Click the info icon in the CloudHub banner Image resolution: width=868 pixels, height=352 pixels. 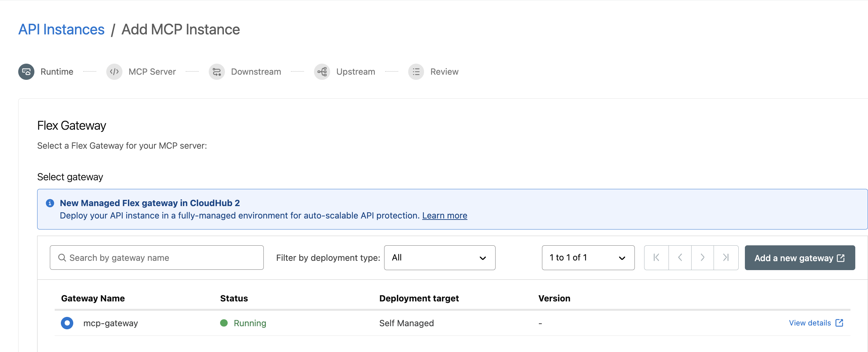(x=50, y=203)
